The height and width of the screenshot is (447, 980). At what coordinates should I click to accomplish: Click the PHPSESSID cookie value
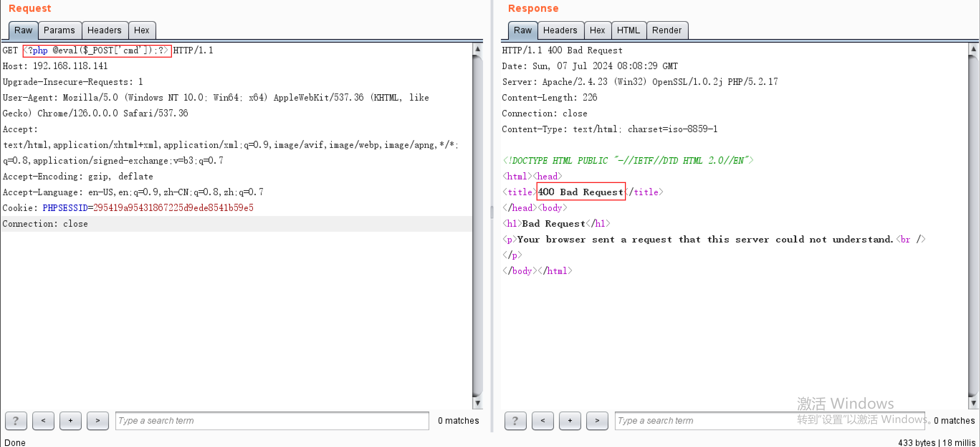pos(173,208)
